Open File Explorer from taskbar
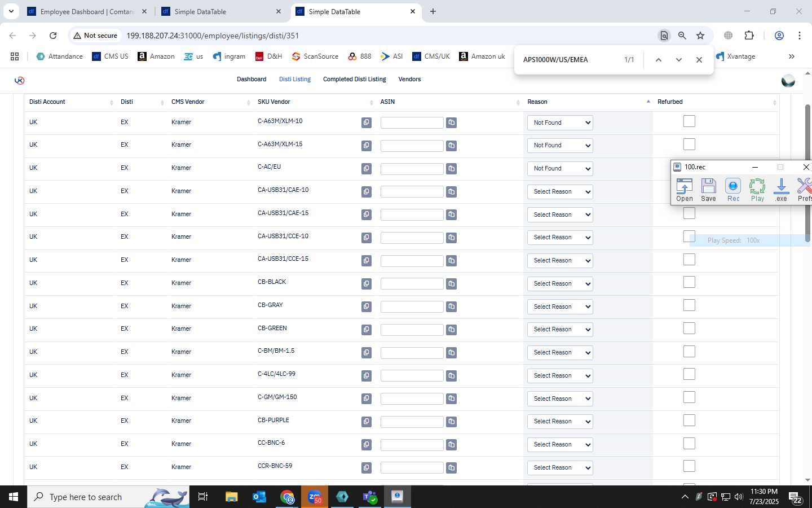Viewport: 812px width, 508px height. click(x=232, y=497)
